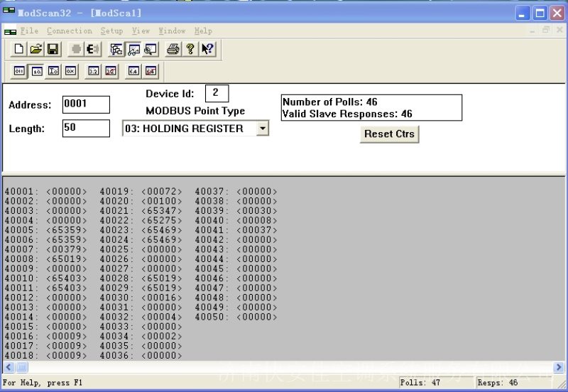The height and width of the screenshot is (392, 568).
Task: Open a file using the folder icon
Action: 36,49
